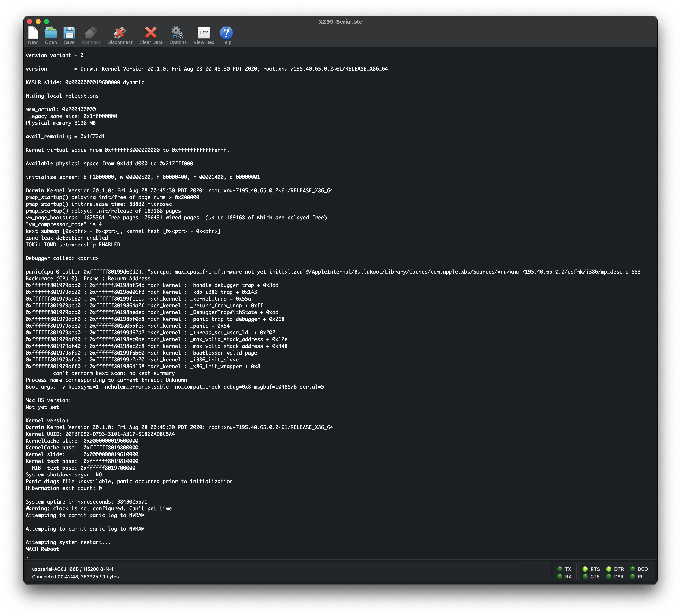The image size is (681, 616).
Task: Click the X299-Serial.stc window title
Action: click(x=340, y=22)
